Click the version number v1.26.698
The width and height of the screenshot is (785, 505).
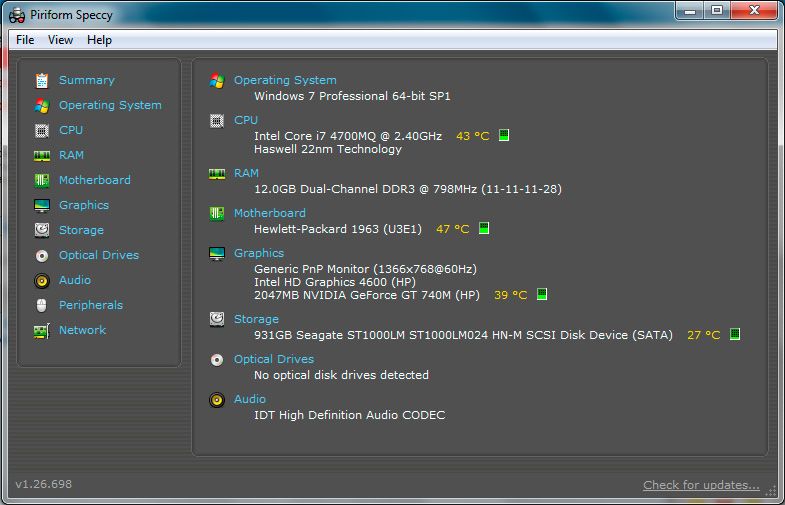(x=44, y=484)
